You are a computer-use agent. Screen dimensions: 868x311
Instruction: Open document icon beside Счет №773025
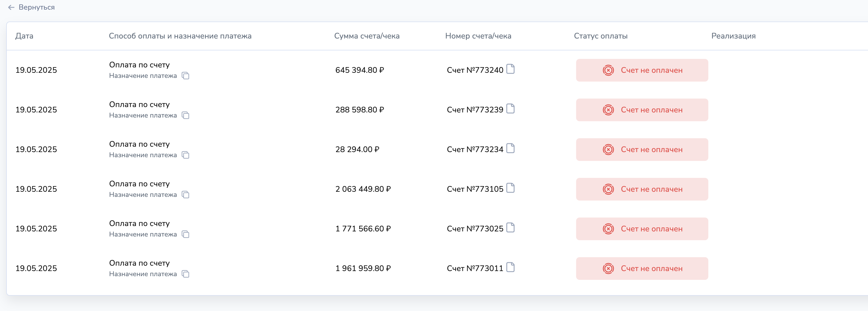point(510,228)
